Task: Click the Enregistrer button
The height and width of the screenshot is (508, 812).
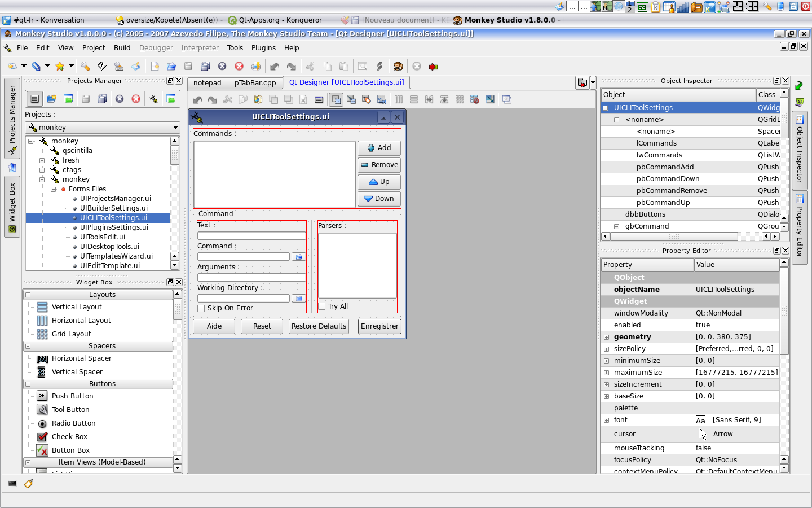Action: 379,326
